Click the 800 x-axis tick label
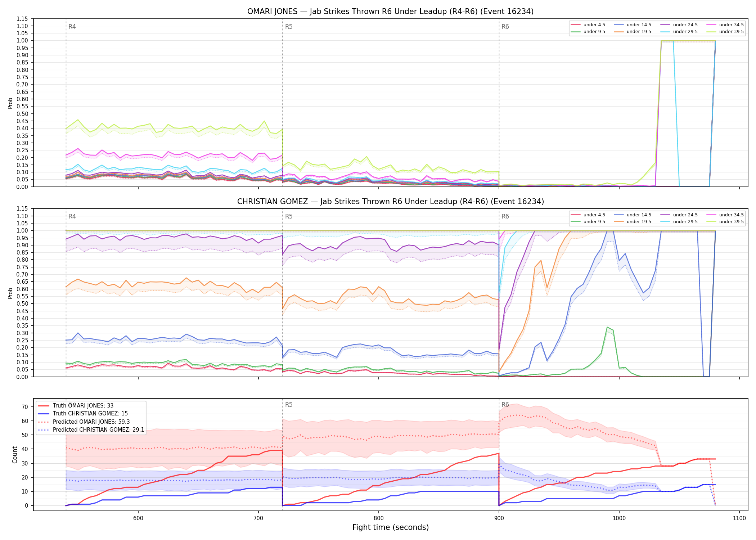Screen dimensions: 756x540 click(378, 518)
